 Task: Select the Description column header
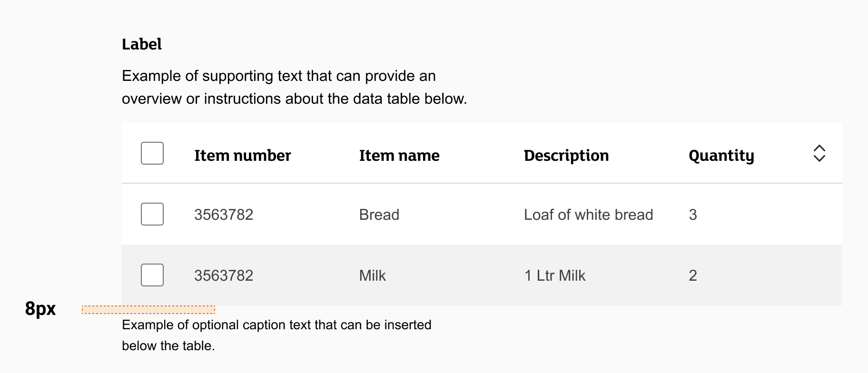pyautogui.click(x=566, y=156)
